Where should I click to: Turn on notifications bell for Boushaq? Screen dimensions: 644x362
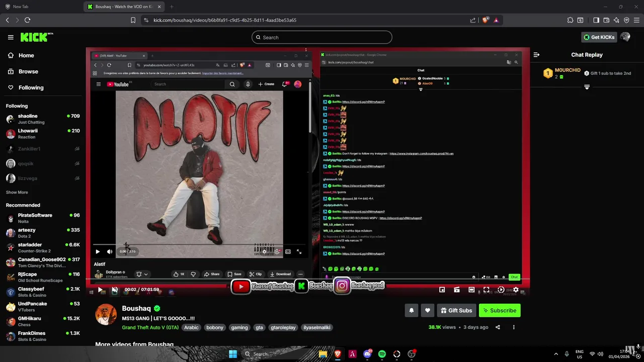pyautogui.click(x=412, y=310)
